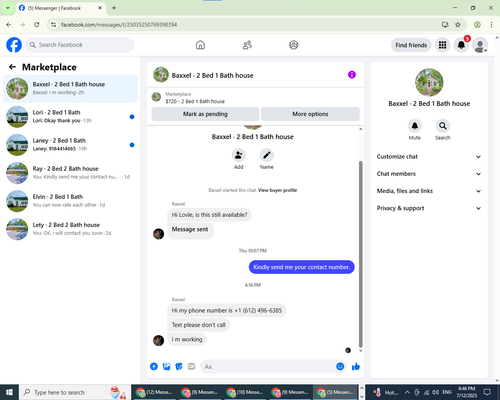View site information icon in address bar
Image resolution: width=500 pixels, height=400 pixels.
(x=53, y=24)
